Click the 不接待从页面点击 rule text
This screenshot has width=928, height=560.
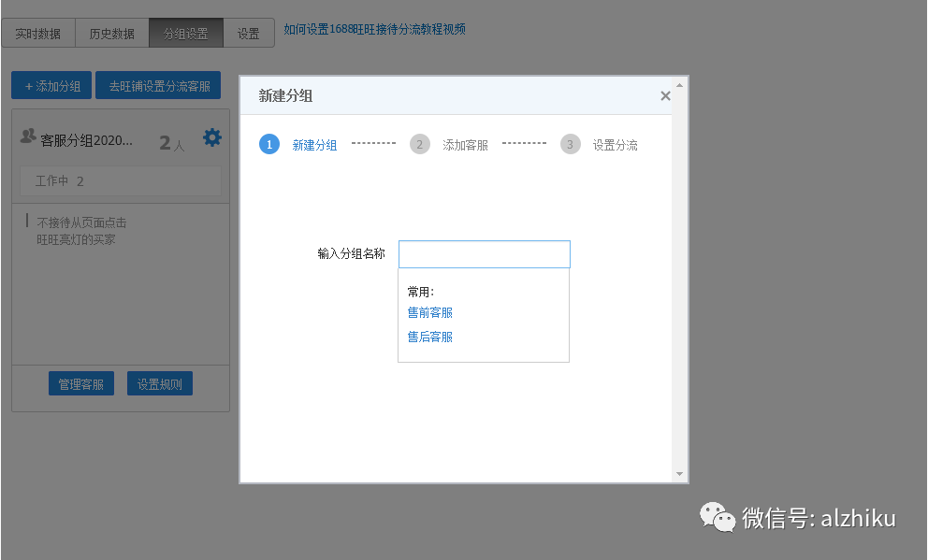pos(81,223)
